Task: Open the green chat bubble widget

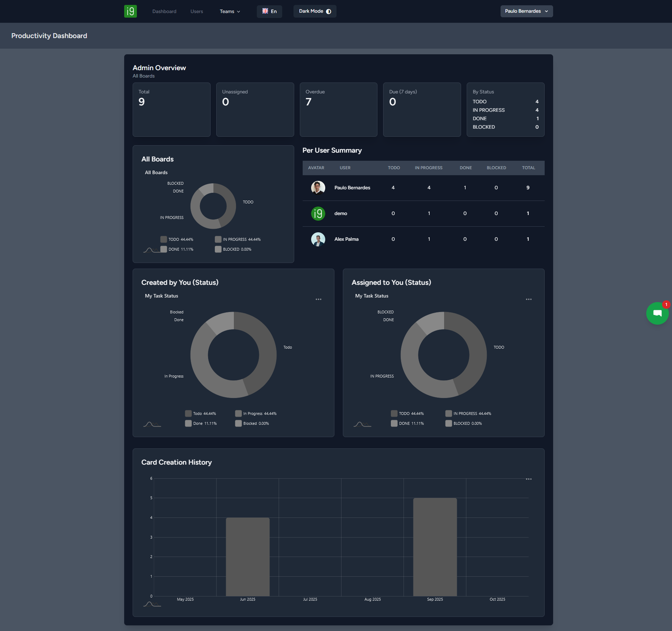Action: pos(657,313)
